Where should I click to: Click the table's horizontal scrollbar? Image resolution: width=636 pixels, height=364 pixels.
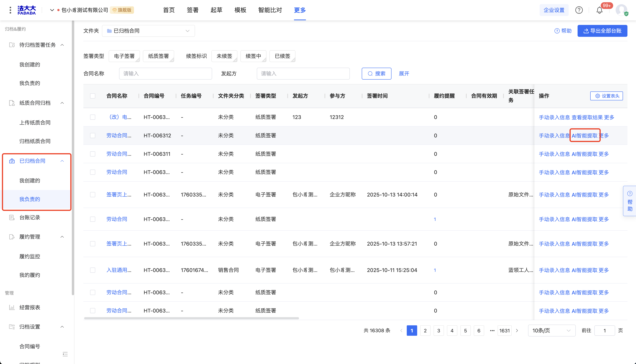[x=191, y=318]
